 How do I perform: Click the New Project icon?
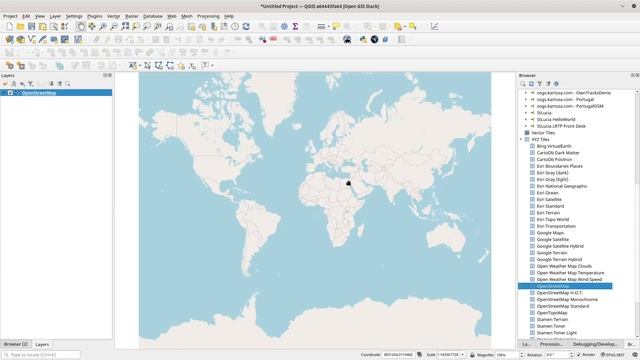pos(9,27)
